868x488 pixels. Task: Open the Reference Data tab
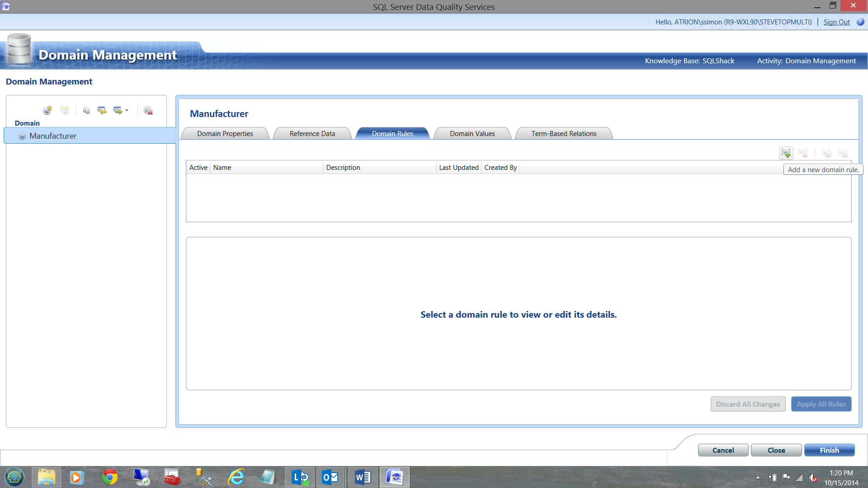pos(312,133)
